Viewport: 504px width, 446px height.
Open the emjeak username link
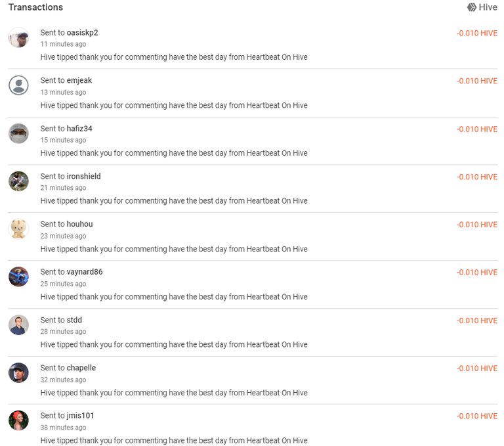[79, 80]
